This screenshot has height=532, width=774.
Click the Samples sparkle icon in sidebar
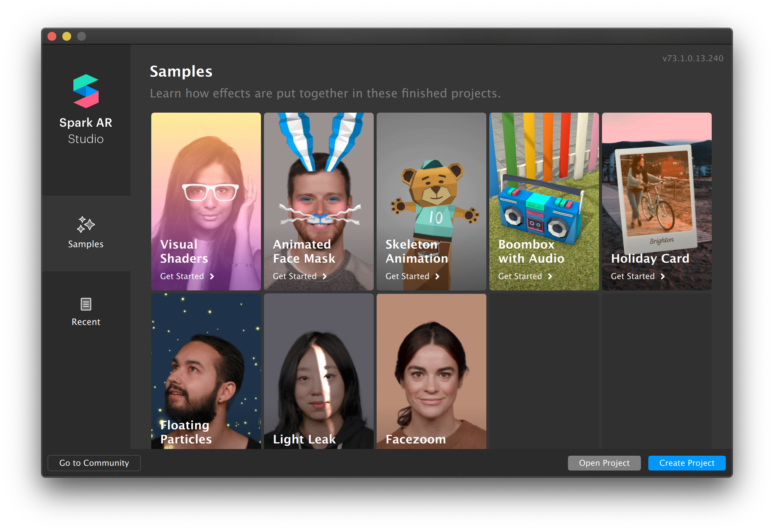86,225
